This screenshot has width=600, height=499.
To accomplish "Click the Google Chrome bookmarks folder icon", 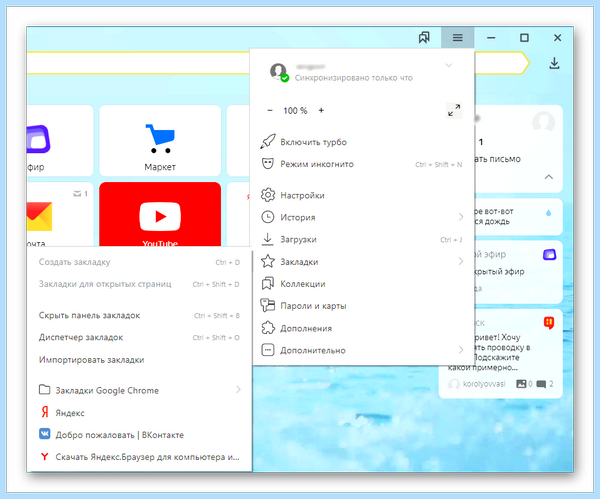I will (44, 390).
